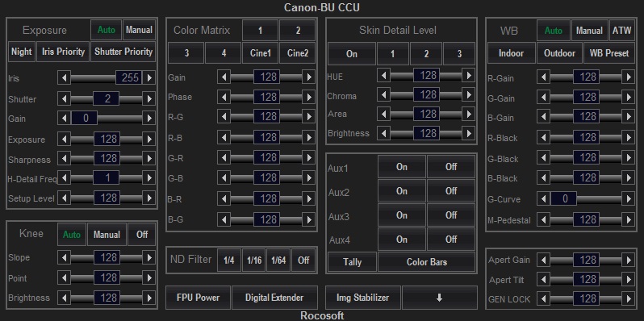Turn Aux3 On
The height and width of the screenshot is (321, 644).
(x=402, y=215)
